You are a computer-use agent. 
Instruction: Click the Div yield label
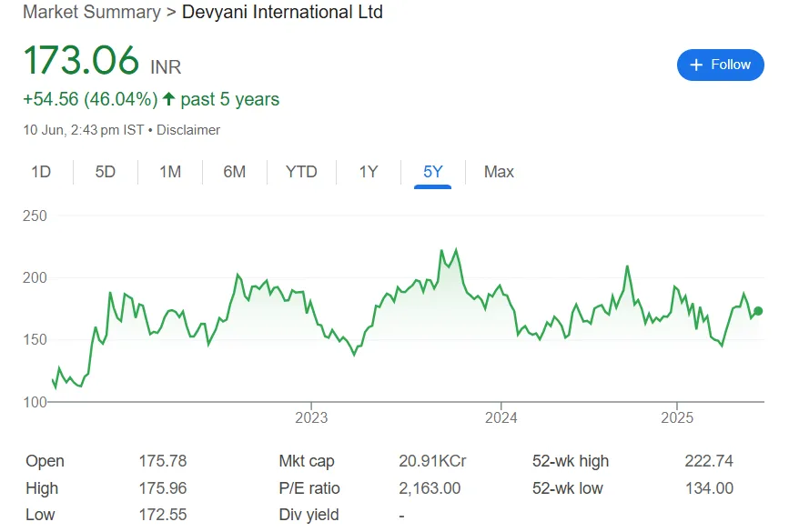tap(309, 515)
